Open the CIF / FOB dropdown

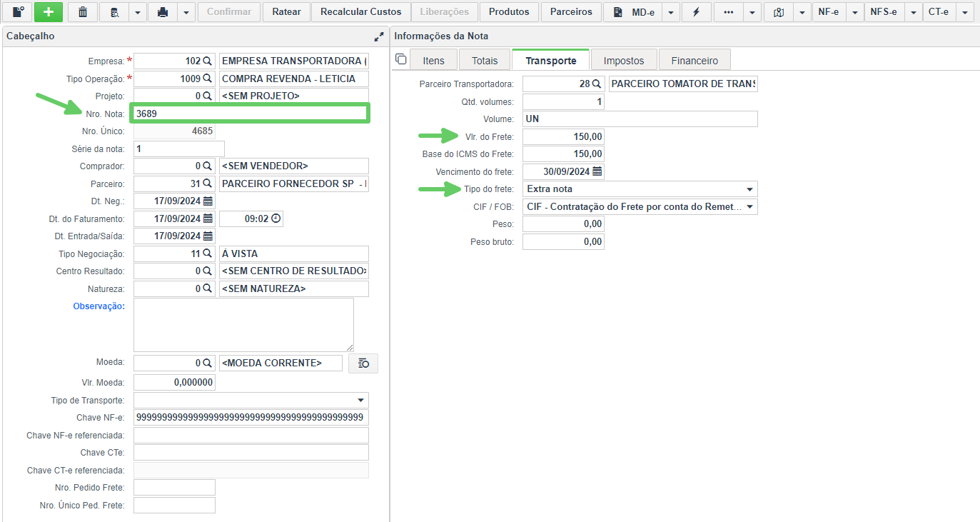[x=640, y=206]
